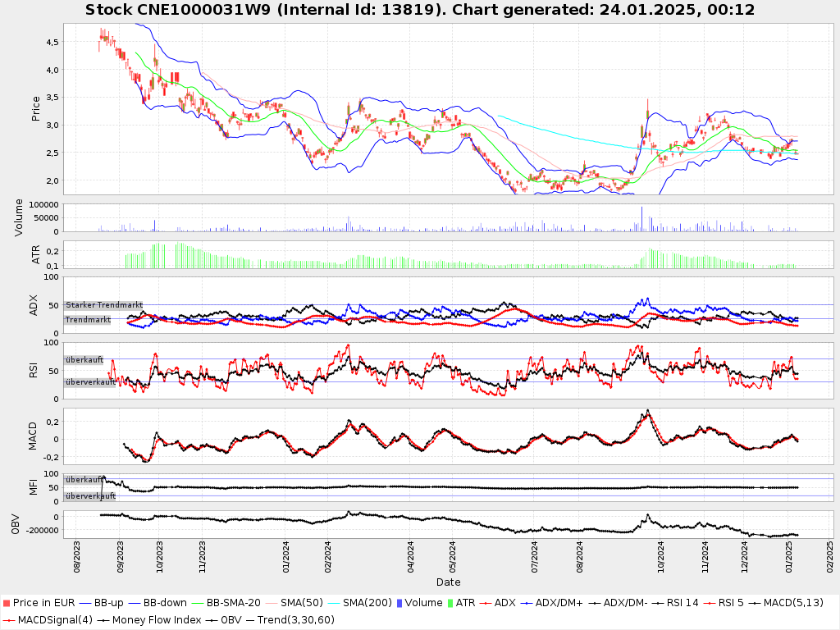Click the "RSI 14" legend entry
Screen dimensions: 840x630
(682, 603)
